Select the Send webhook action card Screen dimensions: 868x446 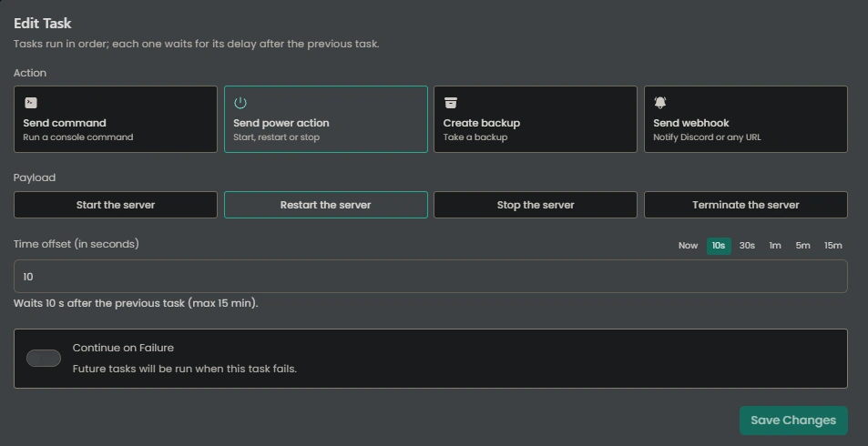tap(746, 119)
